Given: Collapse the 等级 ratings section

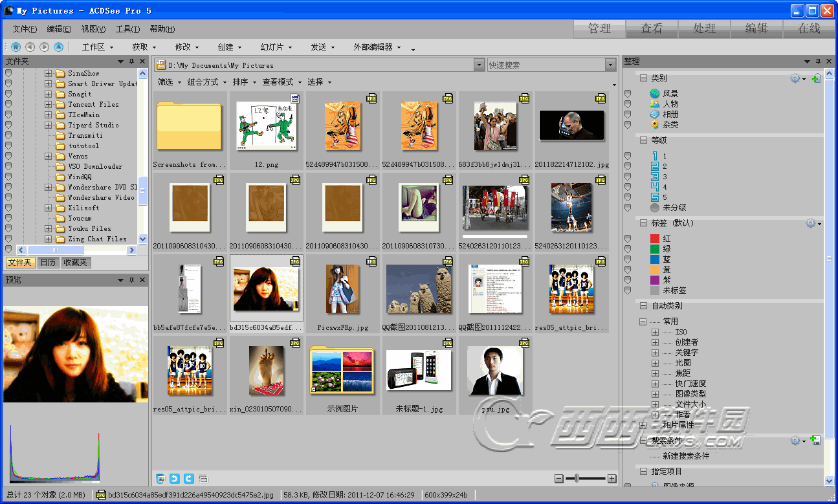Looking at the screenshot, I should click(x=643, y=140).
